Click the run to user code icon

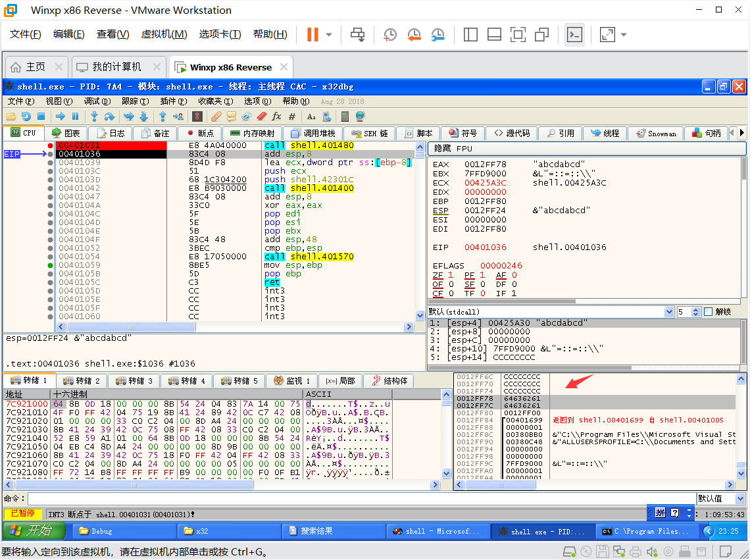[x=178, y=116]
